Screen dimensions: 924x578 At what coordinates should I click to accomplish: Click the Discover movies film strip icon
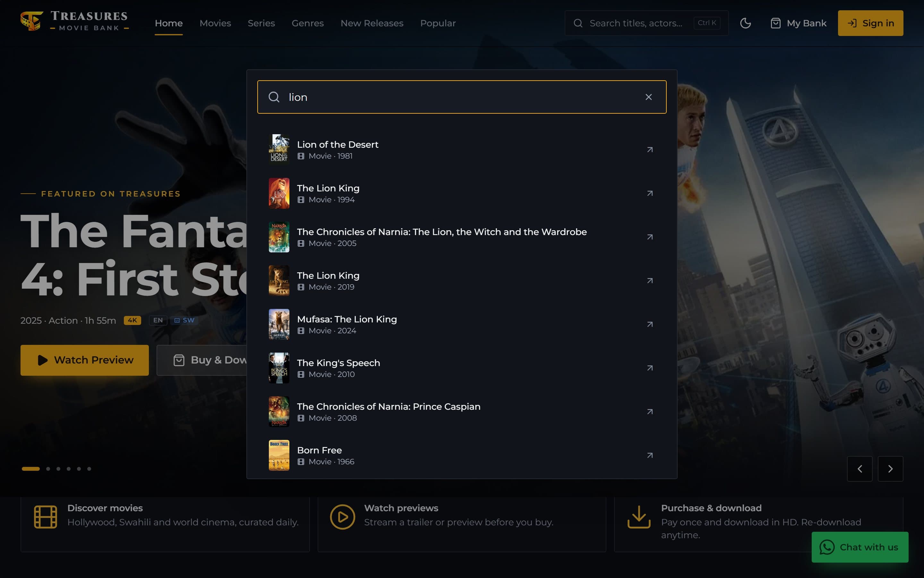pyautogui.click(x=46, y=517)
